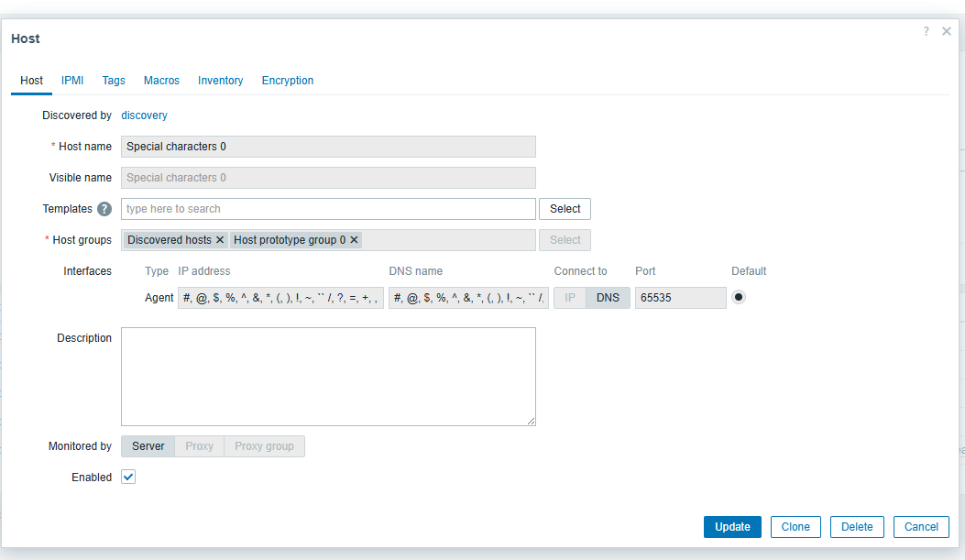Click the Templates help question mark icon

104,209
